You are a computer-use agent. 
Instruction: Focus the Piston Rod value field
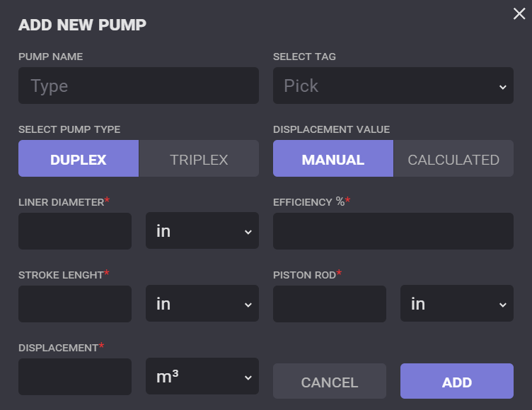(x=330, y=304)
